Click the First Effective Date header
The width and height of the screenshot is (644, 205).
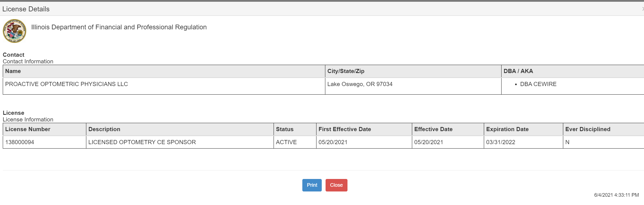point(364,129)
